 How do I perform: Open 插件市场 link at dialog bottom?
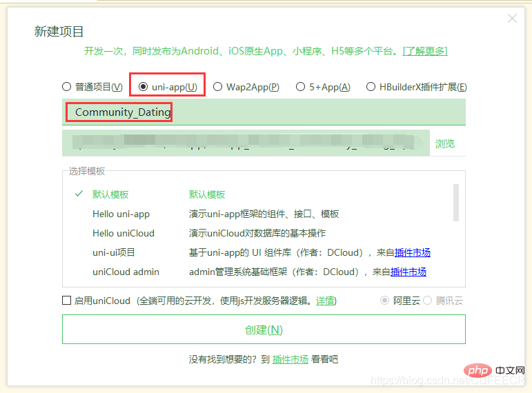[290, 359]
